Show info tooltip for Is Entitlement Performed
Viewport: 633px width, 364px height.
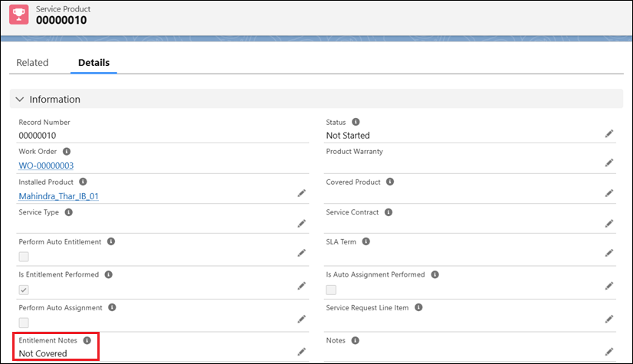pos(109,274)
